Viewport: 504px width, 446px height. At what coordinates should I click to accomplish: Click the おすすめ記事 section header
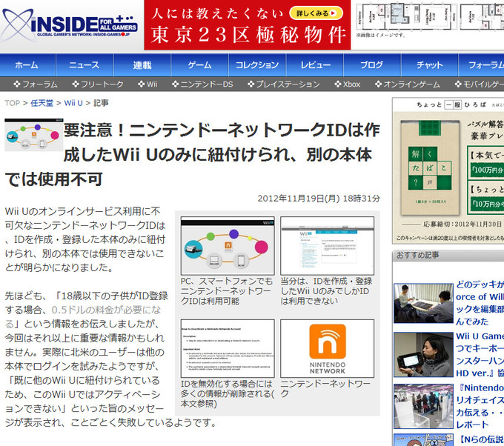pyautogui.click(x=448, y=256)
